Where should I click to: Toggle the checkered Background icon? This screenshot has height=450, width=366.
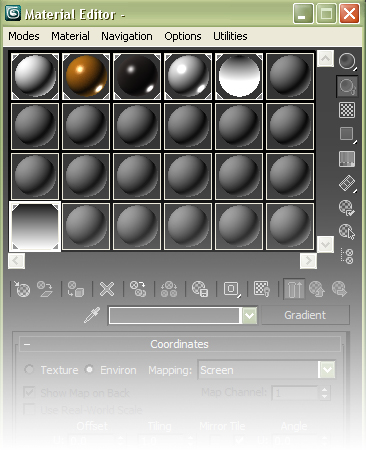point(347,110)
